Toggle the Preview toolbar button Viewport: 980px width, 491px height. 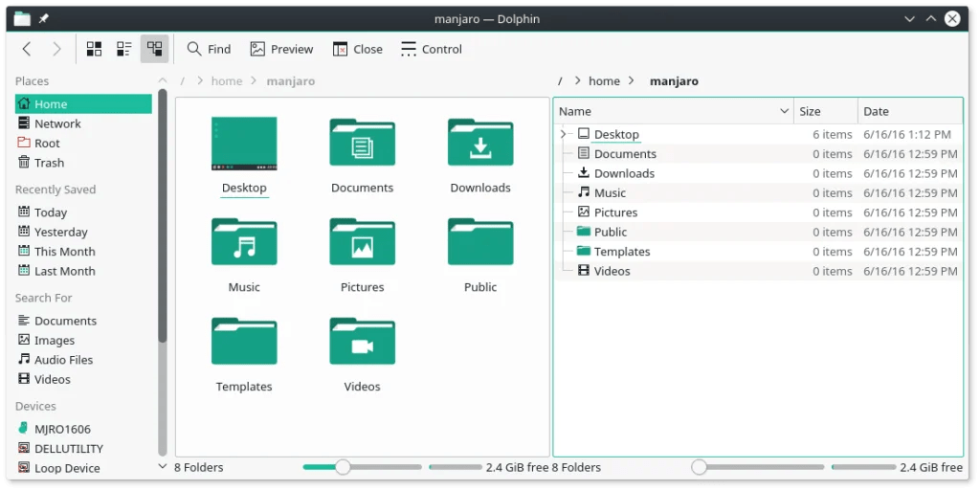tap(281, 49)
